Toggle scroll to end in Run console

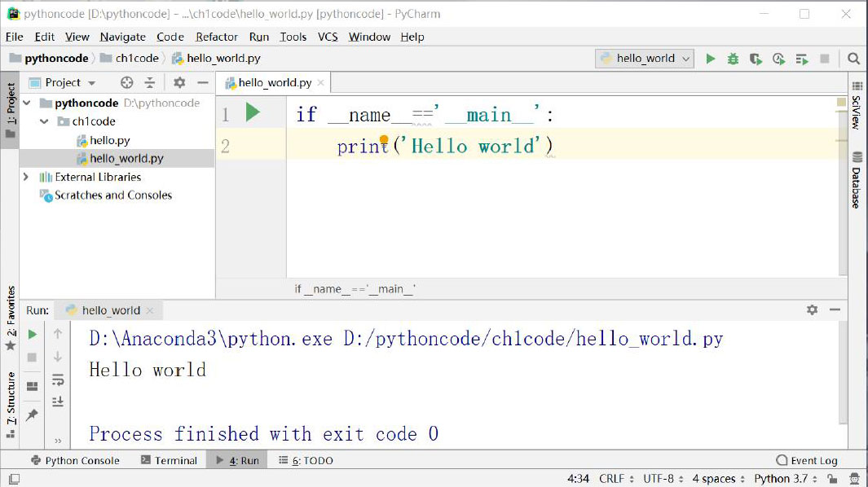[58, 401]
